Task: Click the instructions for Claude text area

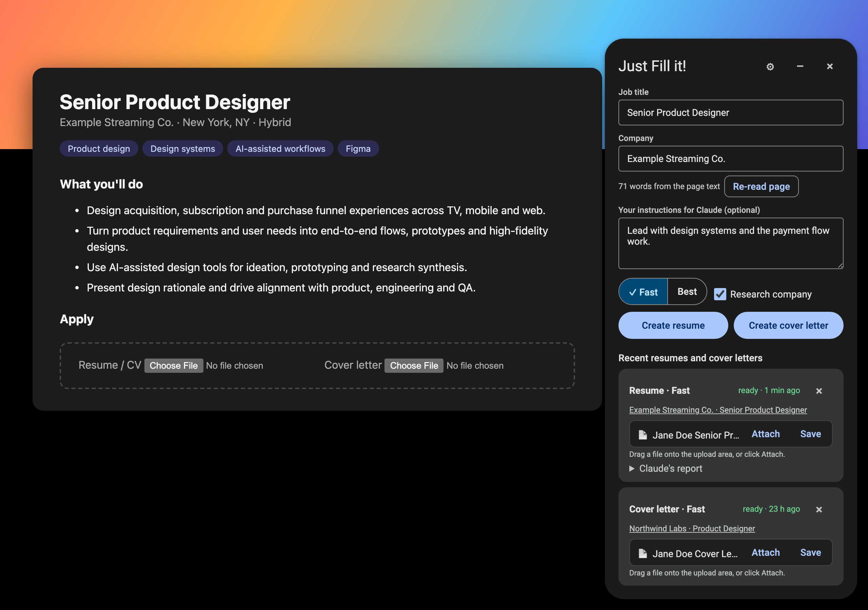Action: 731,243
